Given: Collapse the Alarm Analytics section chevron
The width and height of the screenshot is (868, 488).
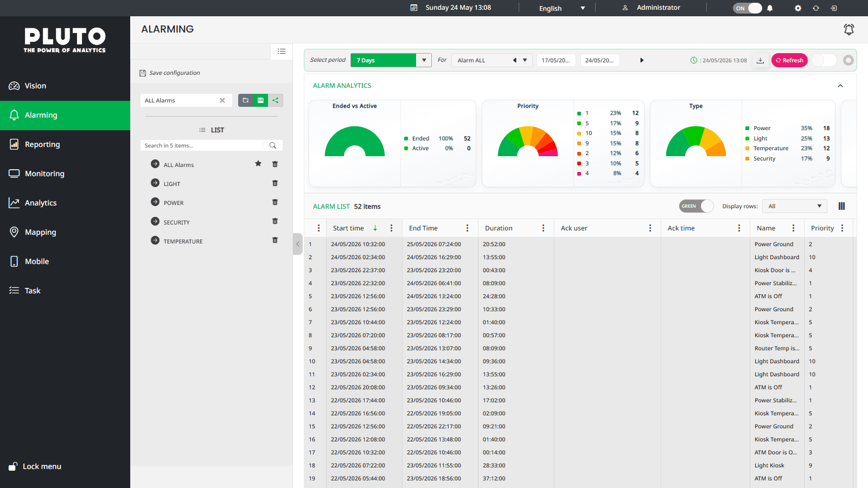Looking at the screenshot, I should pyautogui.click(x=840, y=86).
